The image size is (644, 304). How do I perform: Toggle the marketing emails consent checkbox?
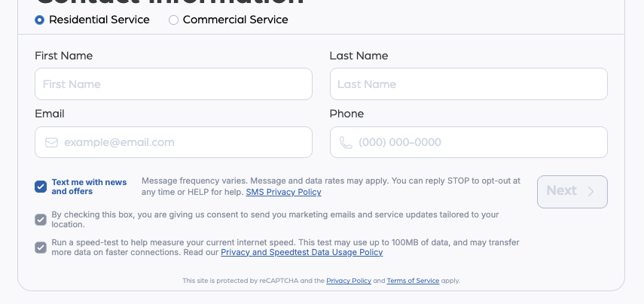(x=41, y=220)
